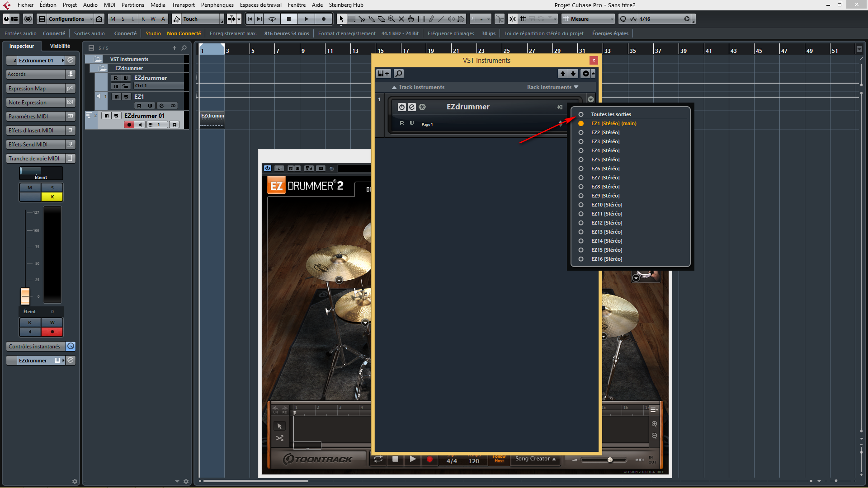Select EZ5 [Stéréo] output
This screenshot has width=868, height=488.
(605, 160)
